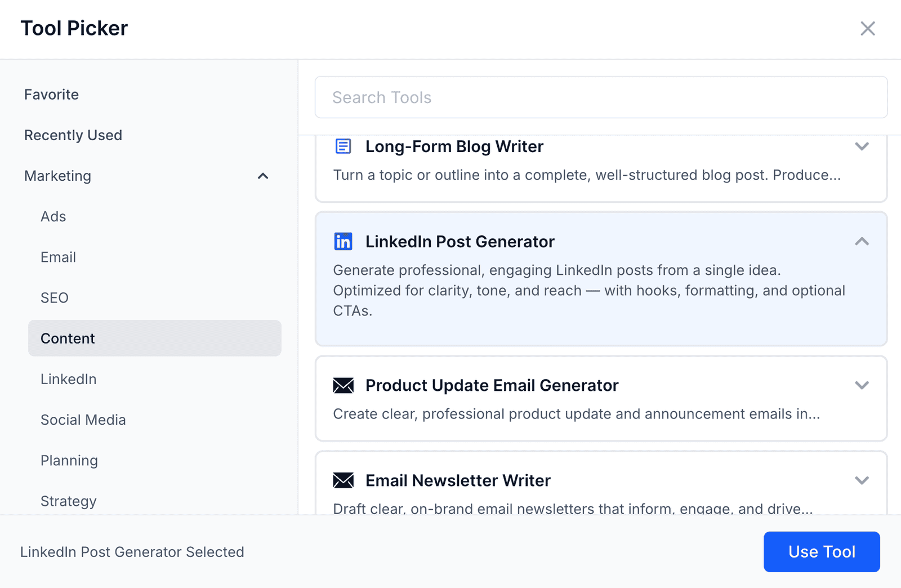Collapse the LinkedIn Post Generator description

(862, 242)
